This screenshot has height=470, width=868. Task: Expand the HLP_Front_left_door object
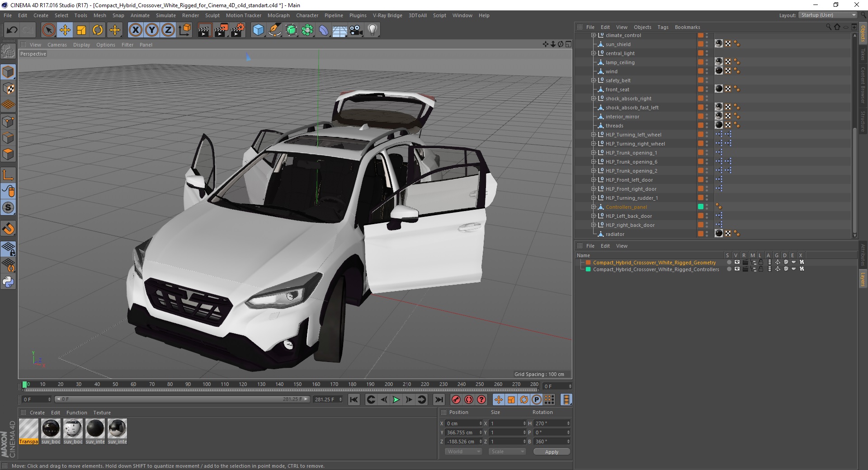(594, 180)
